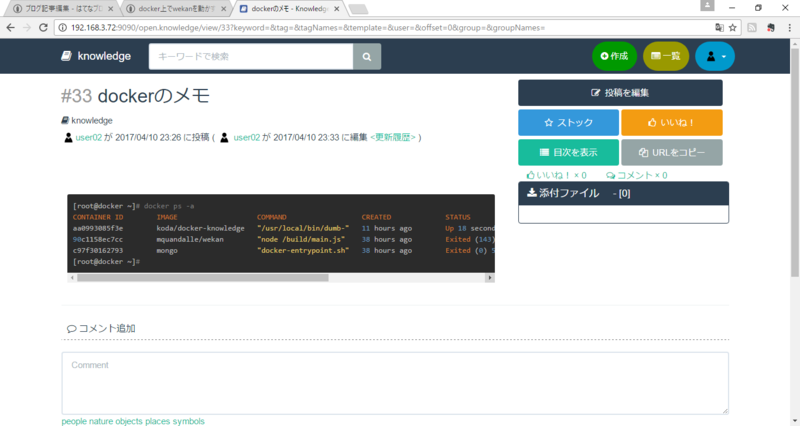Click the browser forward arrow
Viewport: 800px width, 426px height.
27,28
